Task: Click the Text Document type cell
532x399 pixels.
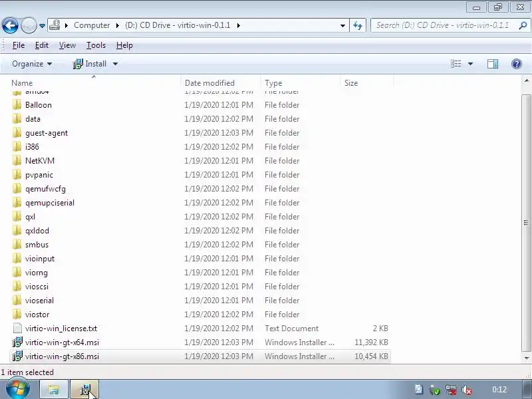Action: [291, 329]
